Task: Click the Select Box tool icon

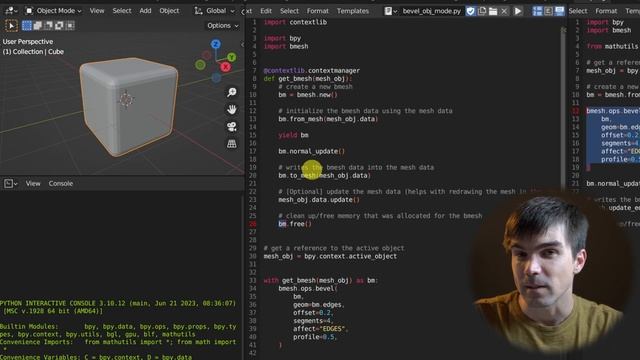Action: (11, 26)
